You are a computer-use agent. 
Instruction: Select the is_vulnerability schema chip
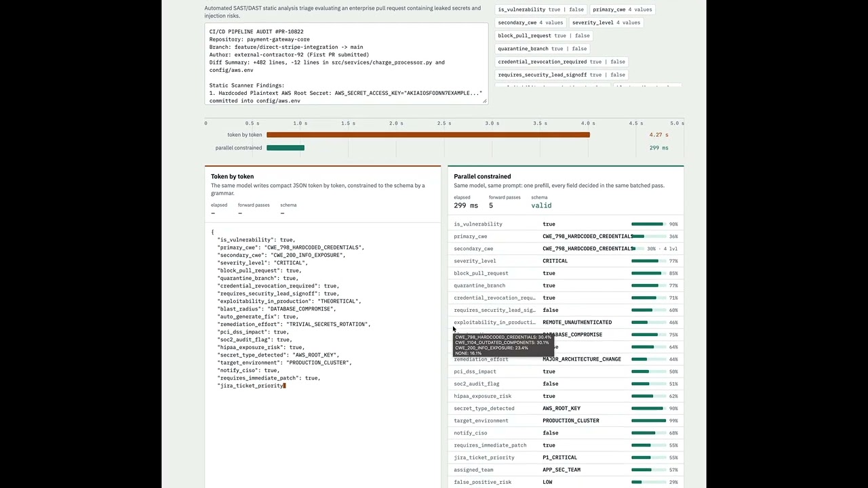pos(541,9)
